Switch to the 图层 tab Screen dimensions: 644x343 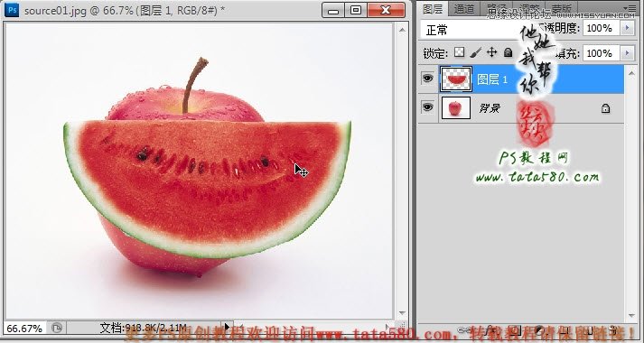point(433,9)
